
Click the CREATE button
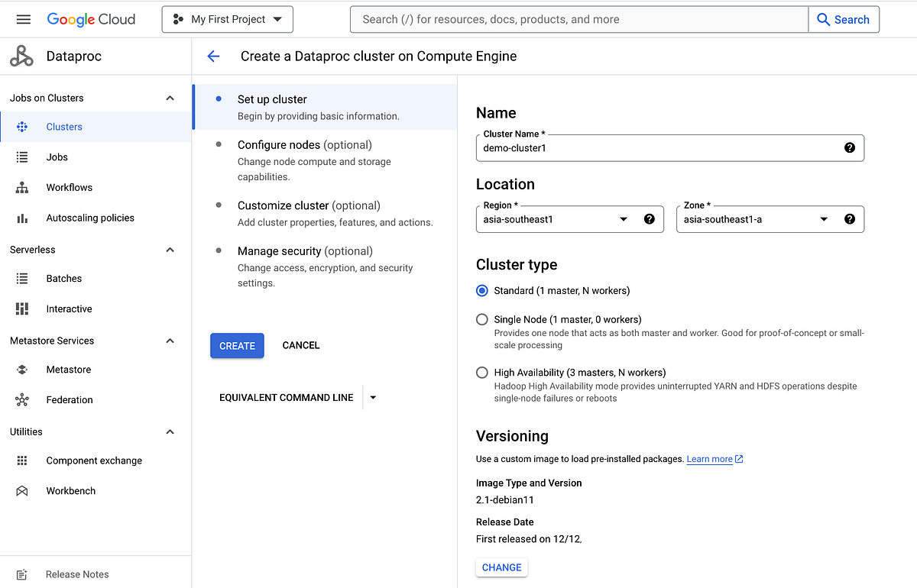[237, 345]
